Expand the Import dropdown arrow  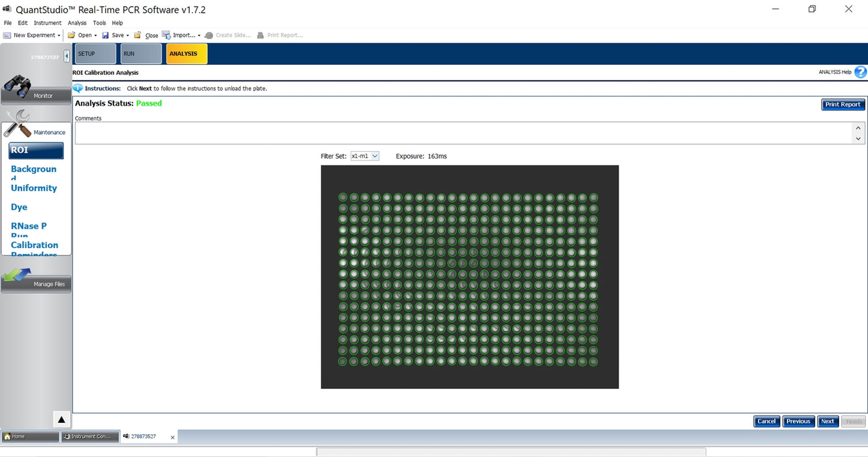199,35
